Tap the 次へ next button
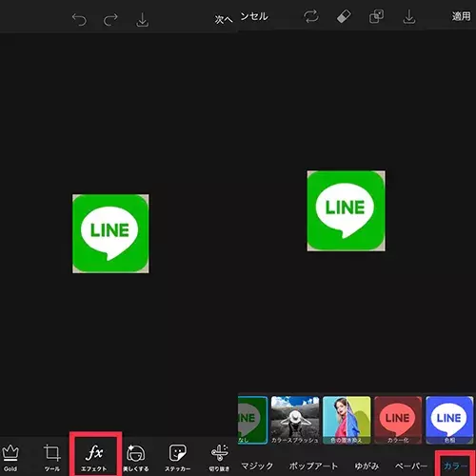The width and height of the screenshot is (476, 476). click(x=224, y=20)
